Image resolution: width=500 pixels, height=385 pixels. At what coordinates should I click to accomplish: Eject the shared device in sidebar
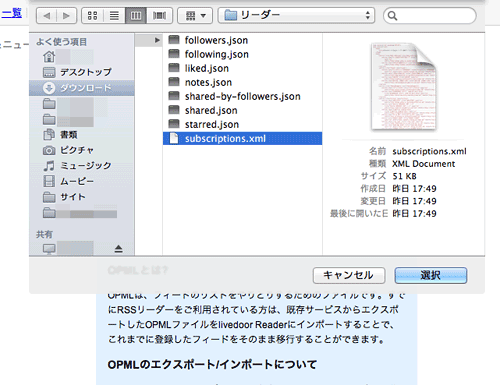tap(119, 249)
